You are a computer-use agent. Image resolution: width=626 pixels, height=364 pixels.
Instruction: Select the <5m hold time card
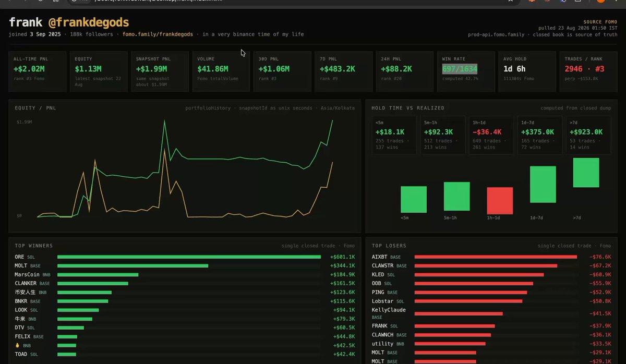394,135
